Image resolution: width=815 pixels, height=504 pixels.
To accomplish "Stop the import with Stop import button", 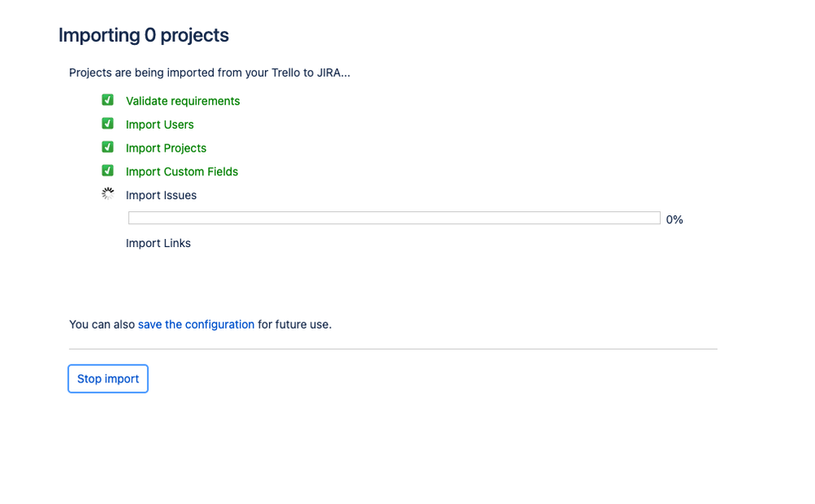I will tap(109, 378).
